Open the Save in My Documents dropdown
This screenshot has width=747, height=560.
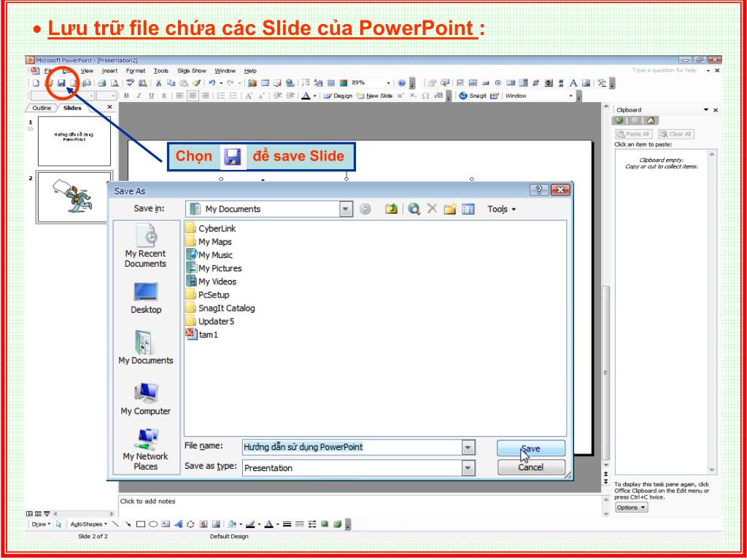tap(347, 209)
